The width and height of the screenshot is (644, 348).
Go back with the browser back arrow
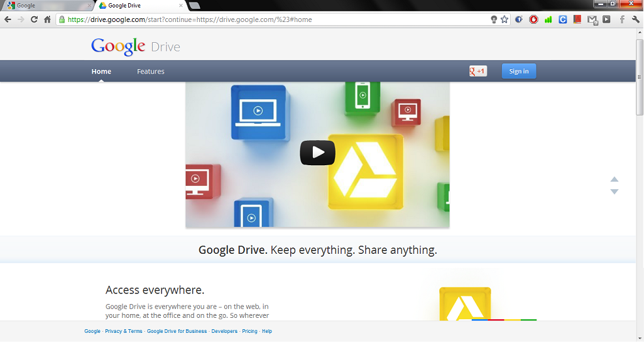pyautogui.click(x=8, y=19)
